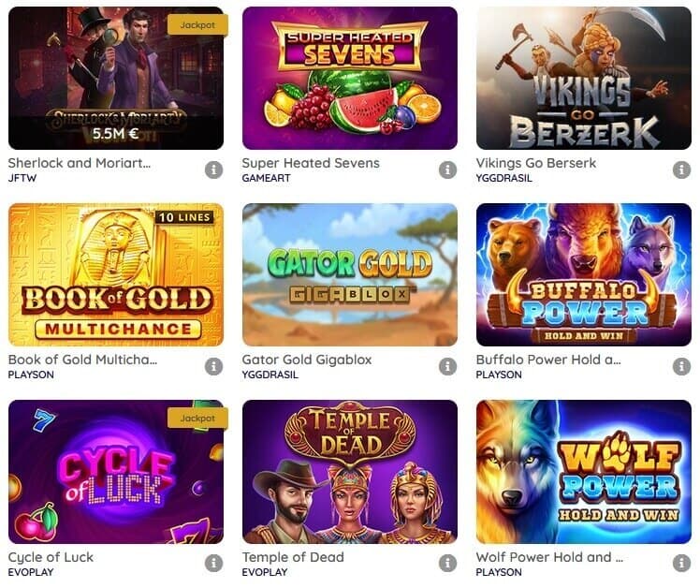The width and height of the screenshot is (700, 588).
Task: Select the Vikings Go Berzerk game image
Action: [584, 79]
